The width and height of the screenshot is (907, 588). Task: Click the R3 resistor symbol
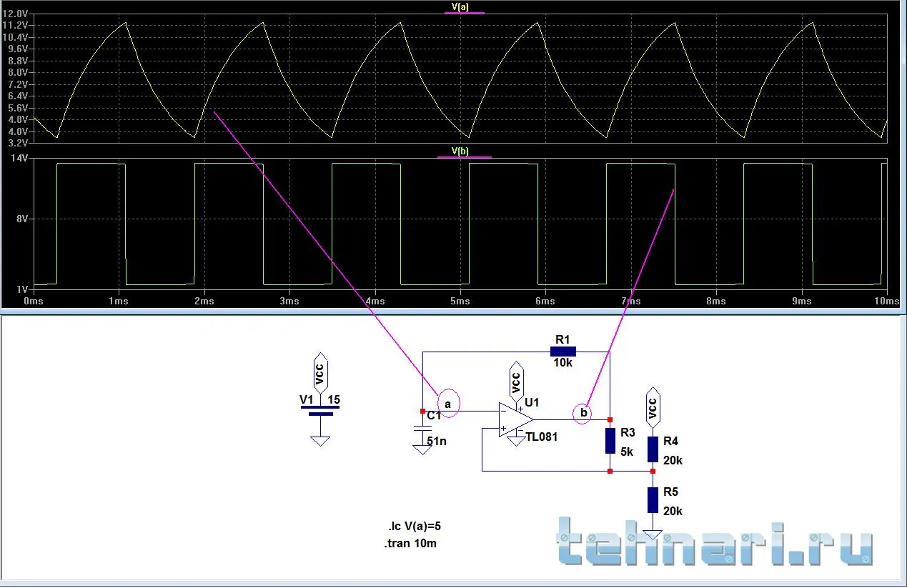610,441
